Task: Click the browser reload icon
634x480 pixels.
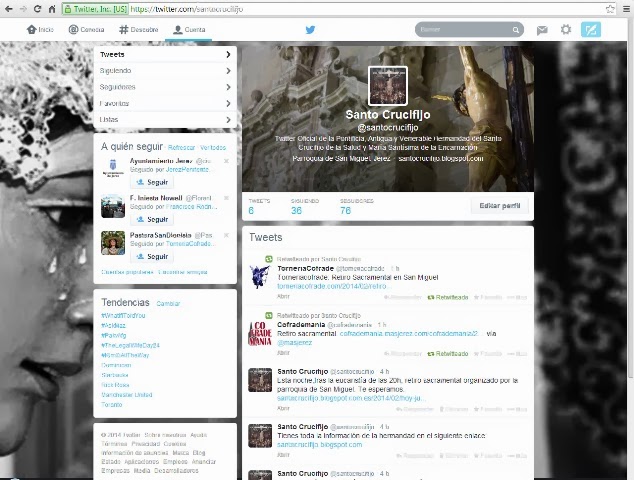Action: tap(37, 9)
